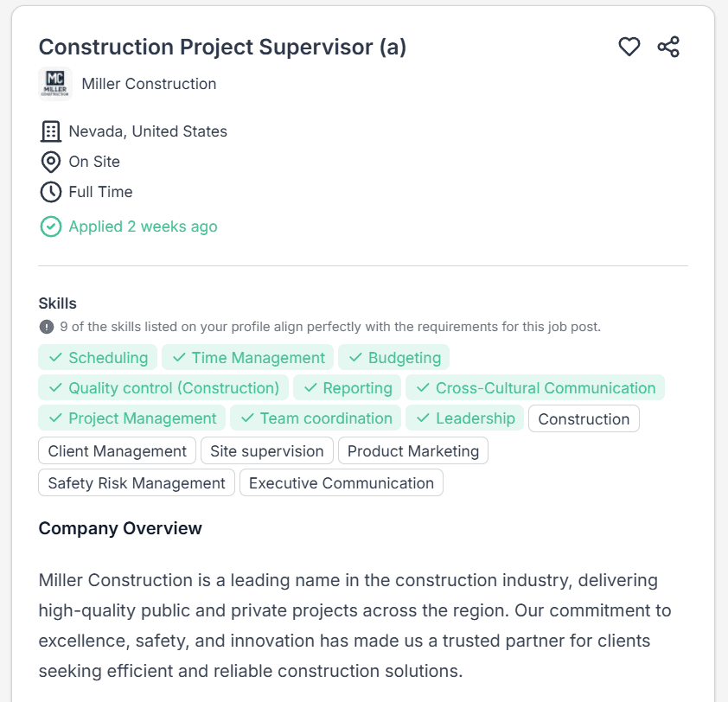Viewport: 728px width, 702px height.
Task: Click the Site supervision skill tag
Action: coord(267,450)
